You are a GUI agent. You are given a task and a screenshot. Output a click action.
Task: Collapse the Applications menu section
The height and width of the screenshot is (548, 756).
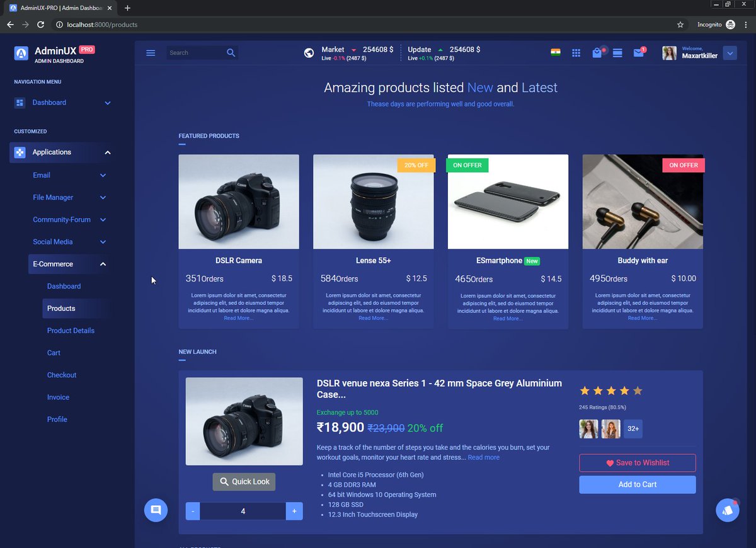tap(107, 152)
